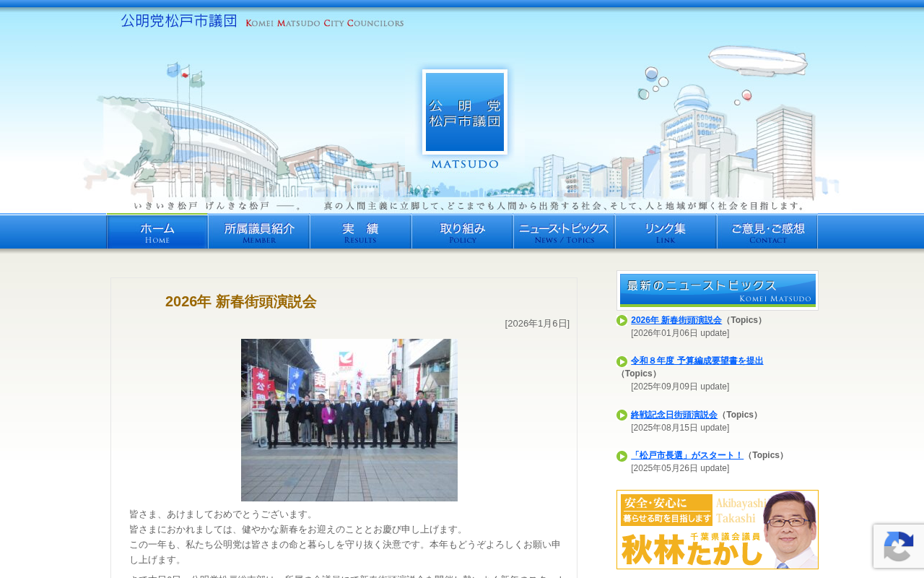Click the reCAPTCHA badge icon

click(x=899, y=546)
